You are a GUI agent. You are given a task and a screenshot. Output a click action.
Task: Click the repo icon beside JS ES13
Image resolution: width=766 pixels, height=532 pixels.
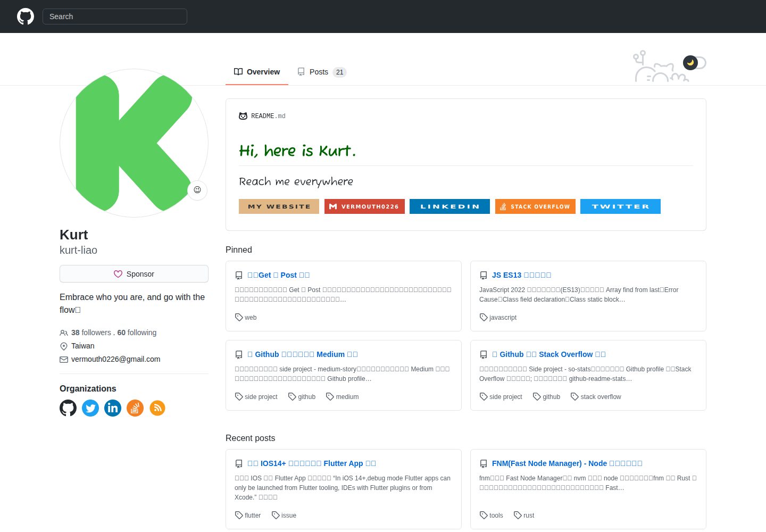[484, 276]
